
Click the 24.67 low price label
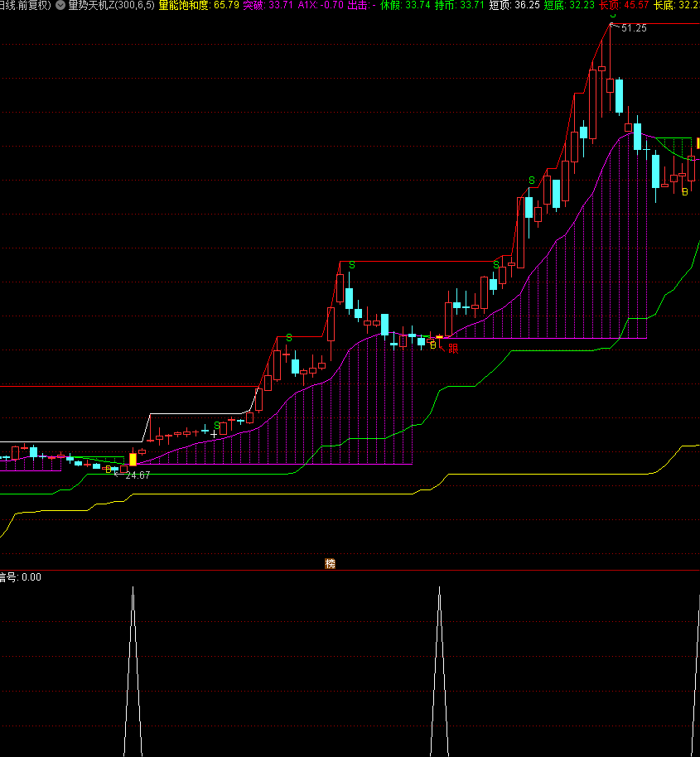point(138,475)
